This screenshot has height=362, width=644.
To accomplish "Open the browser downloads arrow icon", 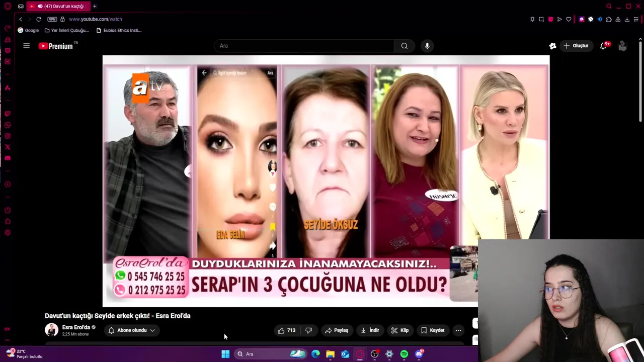I will [627, 19].
